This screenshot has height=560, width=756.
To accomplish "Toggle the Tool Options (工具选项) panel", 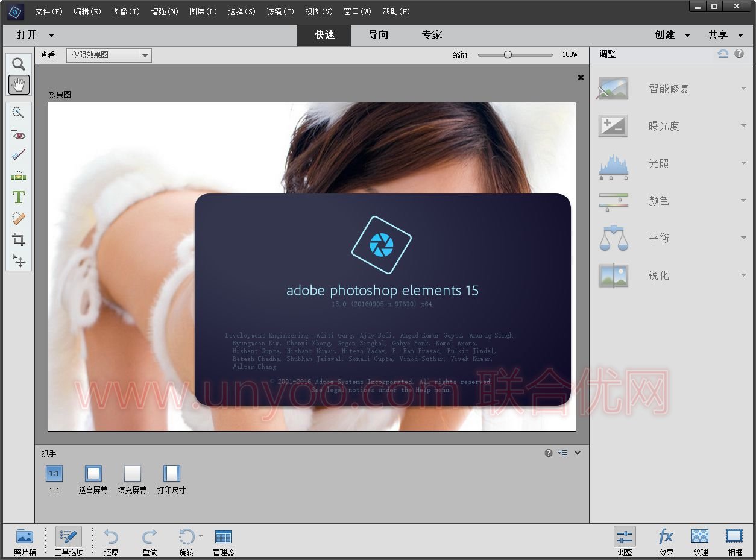I will pos(69,541).
